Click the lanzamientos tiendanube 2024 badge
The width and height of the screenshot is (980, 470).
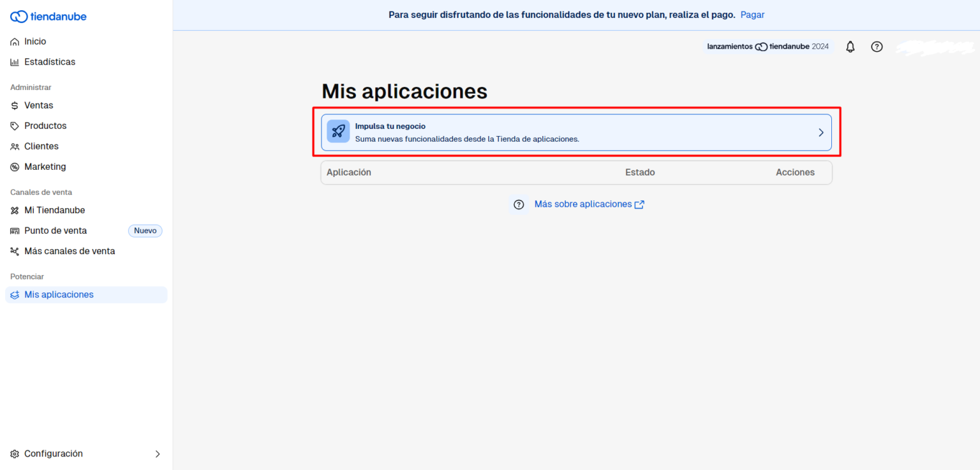[x=768, y=46]
